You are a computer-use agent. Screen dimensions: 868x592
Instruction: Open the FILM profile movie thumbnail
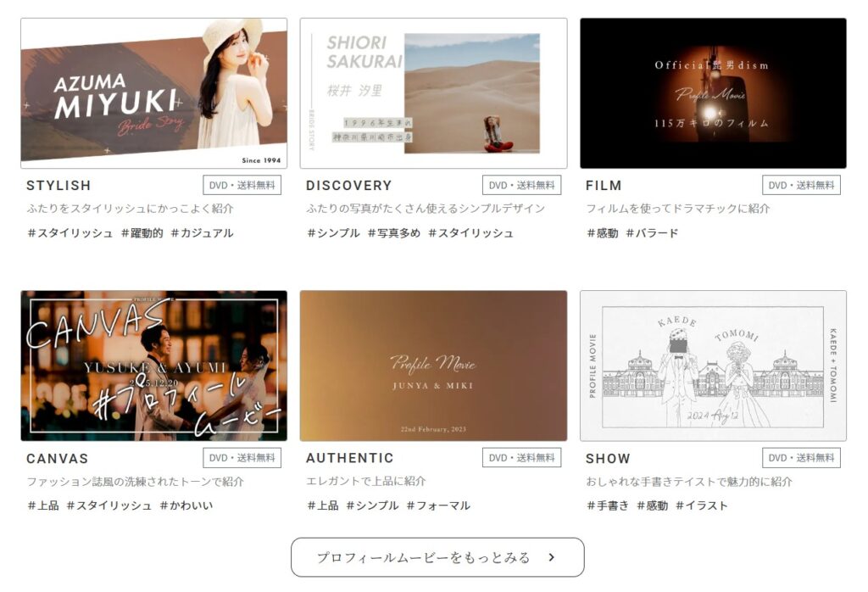713,93
